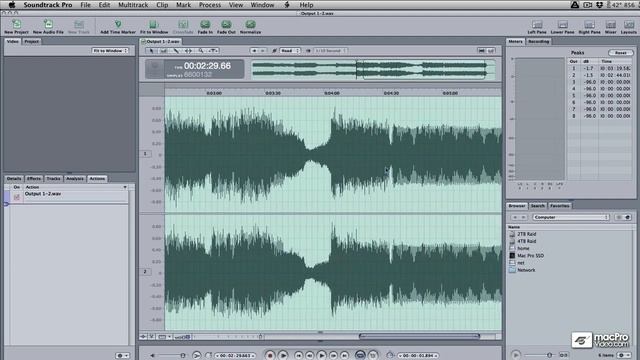
Task: Click the Crossfade toolbar icon
Action: tap(183, 24)
